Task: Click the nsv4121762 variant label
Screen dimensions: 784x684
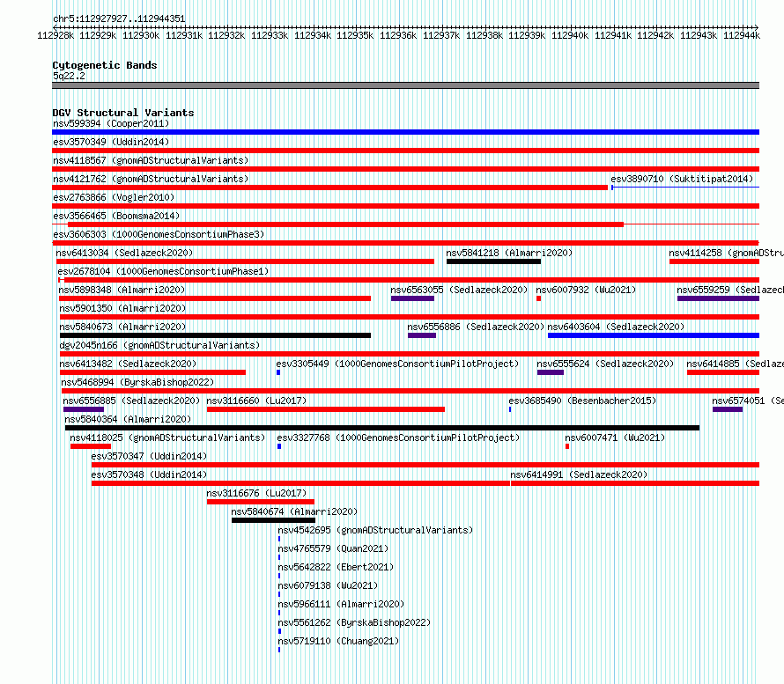Action: [x=151, y=179]
